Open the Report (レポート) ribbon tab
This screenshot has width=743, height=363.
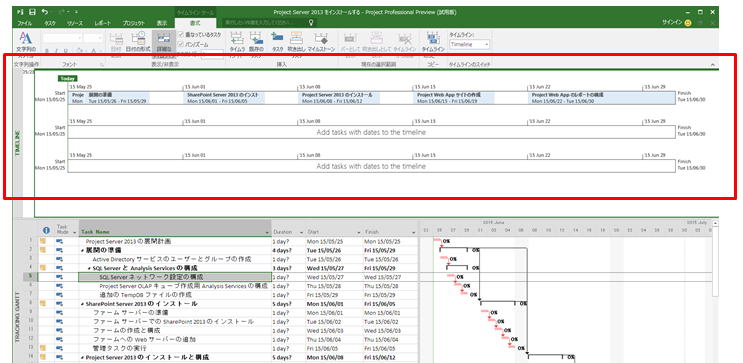(x=102, y=23)
